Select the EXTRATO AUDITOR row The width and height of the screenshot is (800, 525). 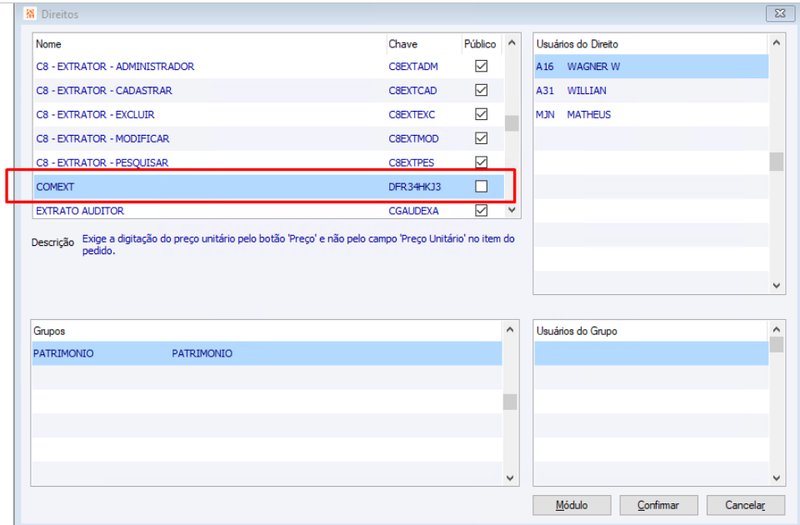269,210
